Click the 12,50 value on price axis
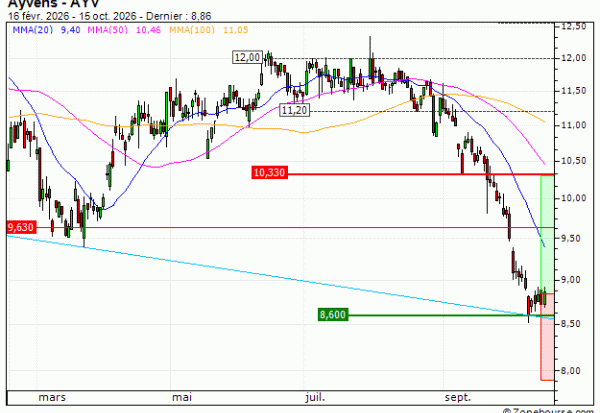600x413 pixels. coord(574,26)
